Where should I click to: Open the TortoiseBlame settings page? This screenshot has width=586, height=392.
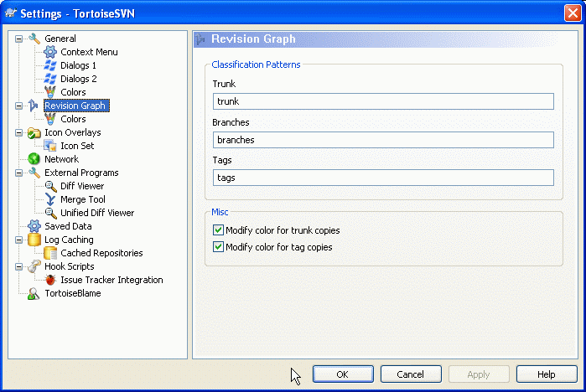[73, 293]
